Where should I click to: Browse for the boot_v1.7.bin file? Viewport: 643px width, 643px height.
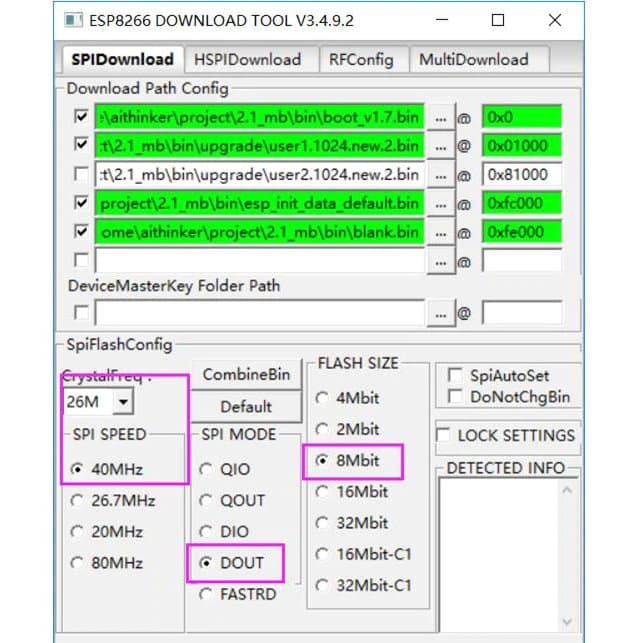pyautogui.click(x=441, y=118)
